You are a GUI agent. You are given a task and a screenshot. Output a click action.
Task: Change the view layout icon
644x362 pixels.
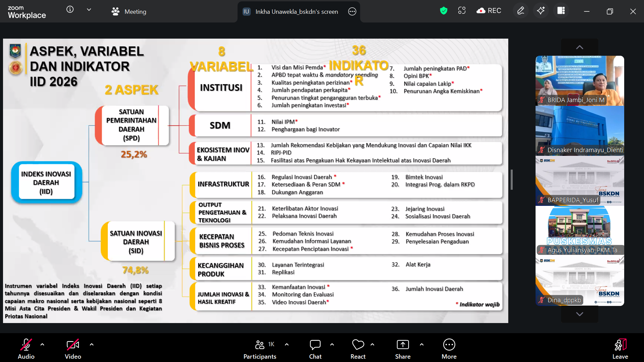click(x=561, y=11)
